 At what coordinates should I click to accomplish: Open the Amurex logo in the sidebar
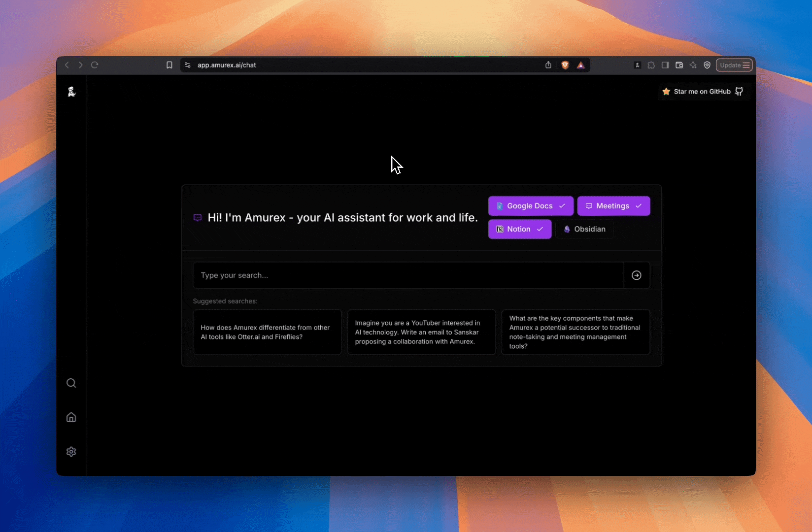[71, 92]
